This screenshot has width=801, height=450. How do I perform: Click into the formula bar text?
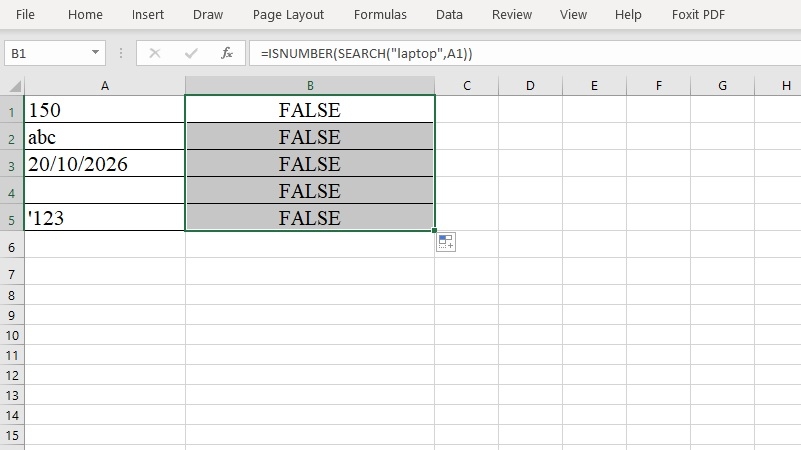coord(525,53)
